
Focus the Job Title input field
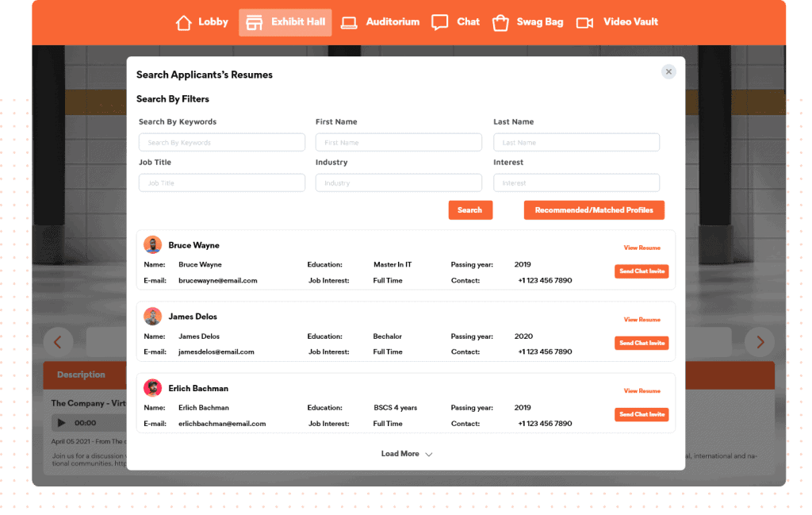click(222, 183)
